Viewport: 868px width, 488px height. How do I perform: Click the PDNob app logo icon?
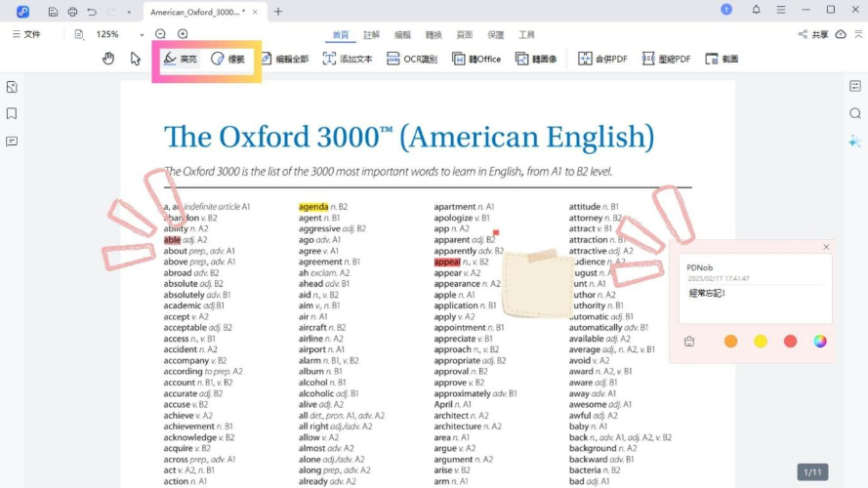click(x=22, y=12)
